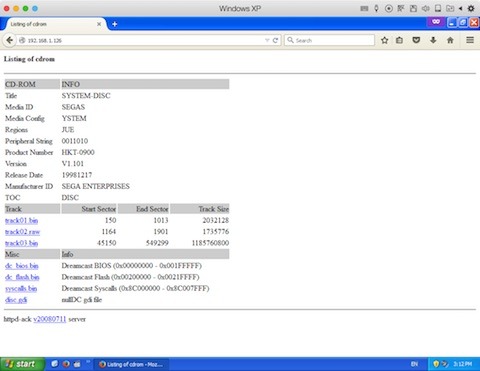Open the Parallels settings gear icon
Image resolution: width=480 pixels, height=371 pixels.
click(x=471, y=8)
